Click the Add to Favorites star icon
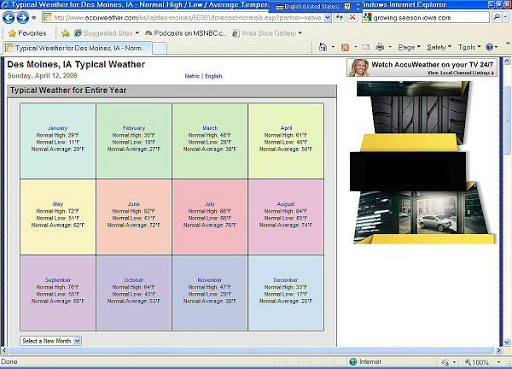Viewport: 512px width, 369px height. (x=65, y=33)
